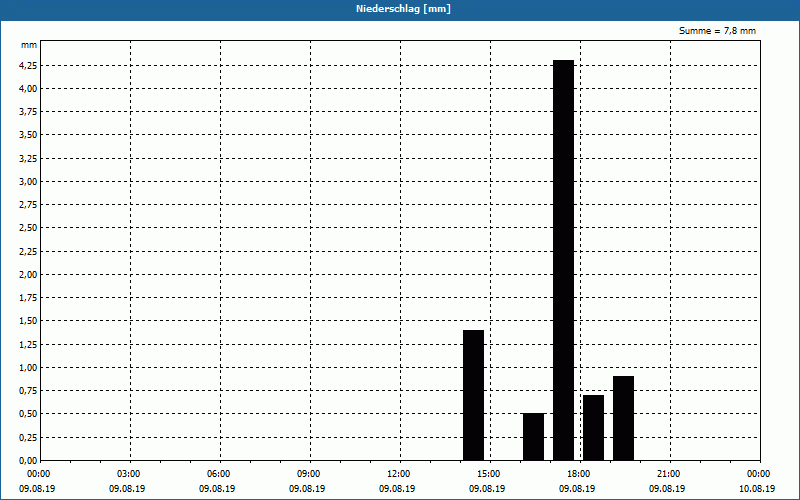
Task: Click the 3,25 y-axis value
Action: (x=28, y=159)
